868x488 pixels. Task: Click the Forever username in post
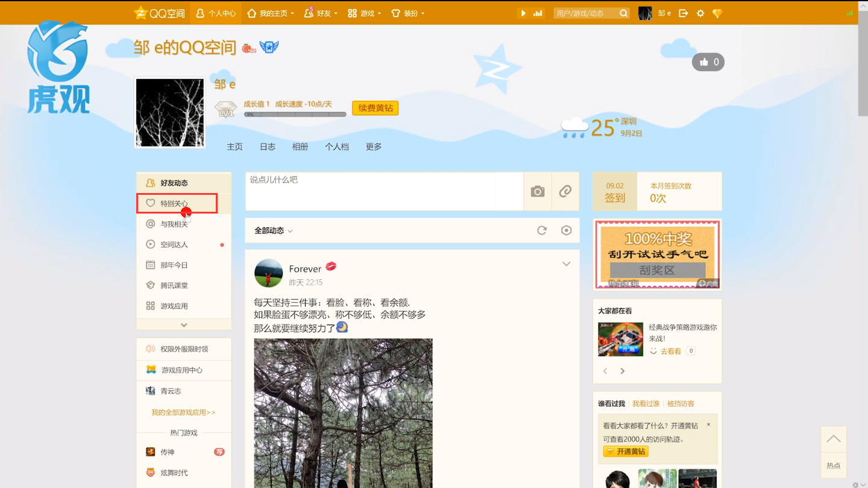pos(305,268)
